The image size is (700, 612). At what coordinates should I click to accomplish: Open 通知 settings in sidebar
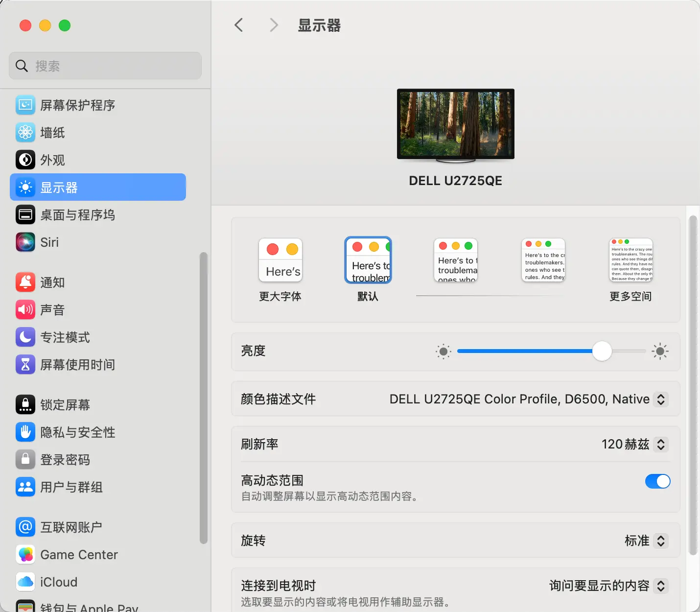point(98,282)
